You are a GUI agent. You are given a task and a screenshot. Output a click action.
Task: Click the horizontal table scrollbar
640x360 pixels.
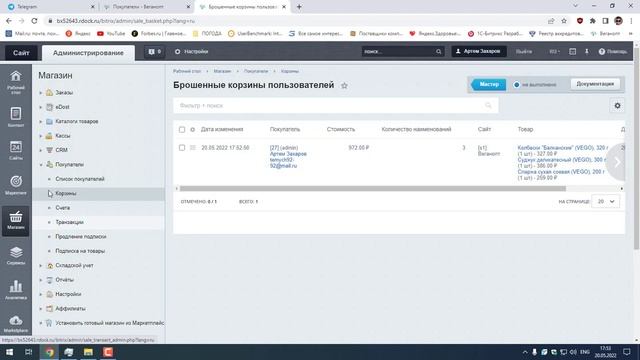pos(373,189)
